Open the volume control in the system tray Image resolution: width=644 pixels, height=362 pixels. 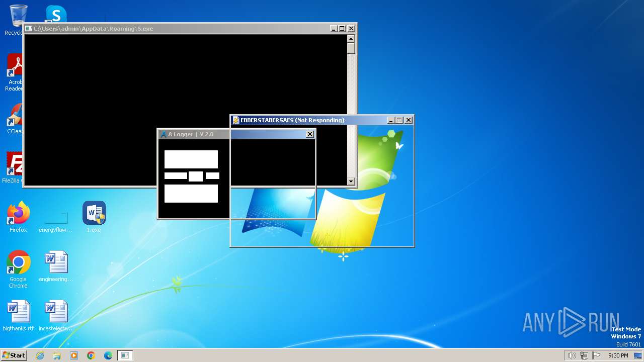(572, 355)
